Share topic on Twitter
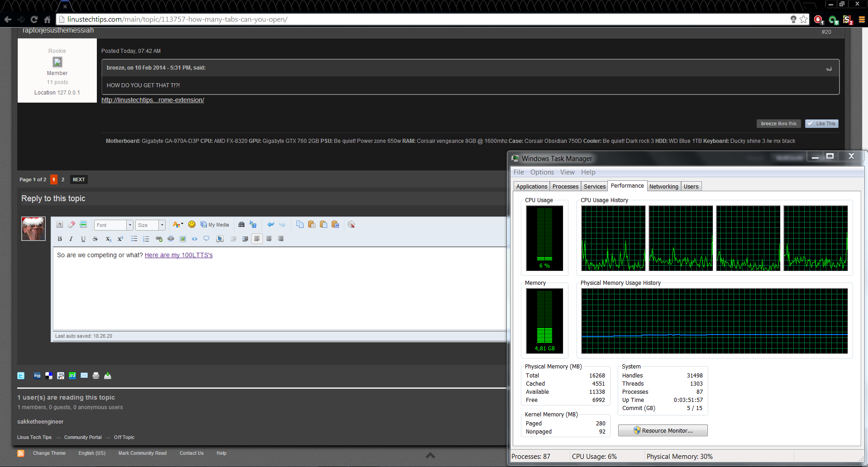Screen dimensions: 868x467 (21, 376)
